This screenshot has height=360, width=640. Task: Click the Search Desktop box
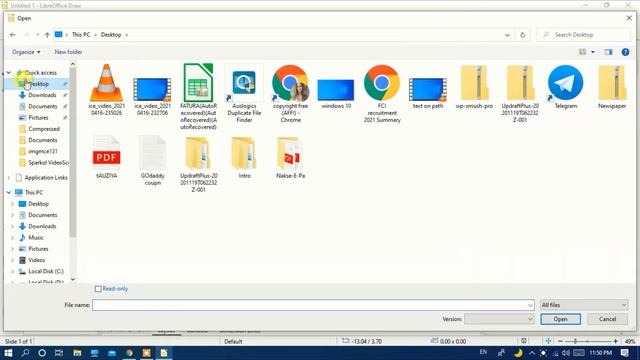[x=584, y=35]
